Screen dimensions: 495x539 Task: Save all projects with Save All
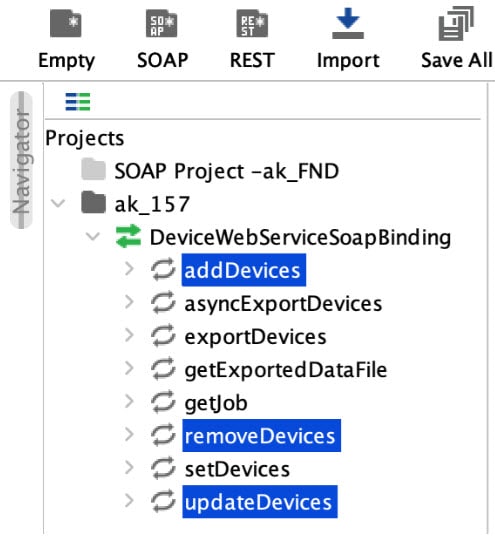coord(456,38)
